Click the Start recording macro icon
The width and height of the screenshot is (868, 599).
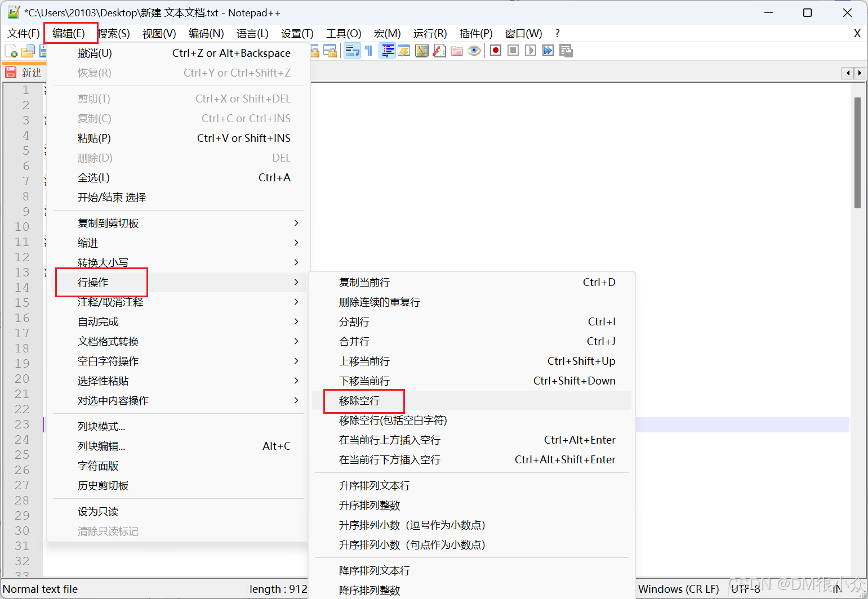click(x=496, y=51)
